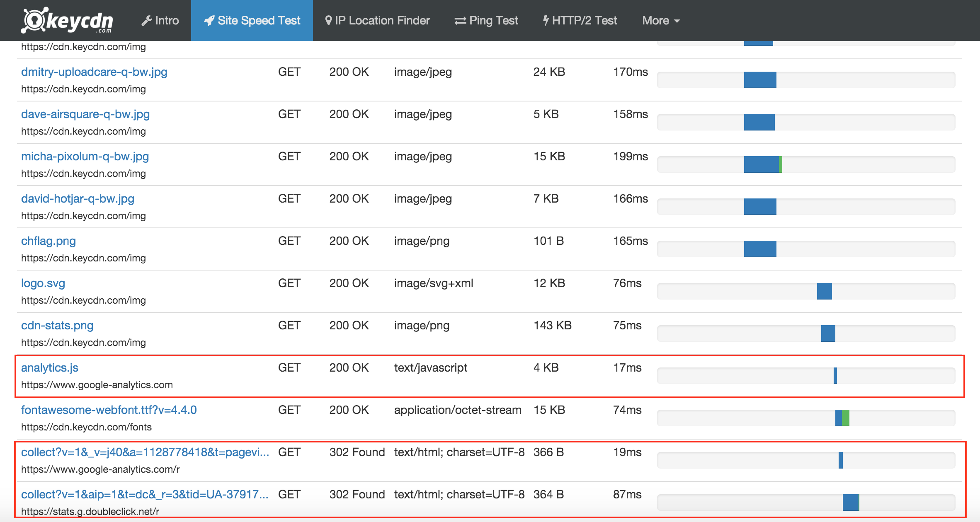Click the 366 B size value
Screen dimensions: 980x522
tap(548, 452)
